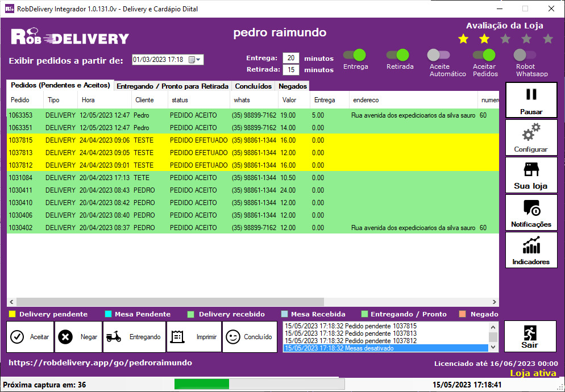Switch to the Concluídos tab
565x392 pixels.
click(253, 86)
